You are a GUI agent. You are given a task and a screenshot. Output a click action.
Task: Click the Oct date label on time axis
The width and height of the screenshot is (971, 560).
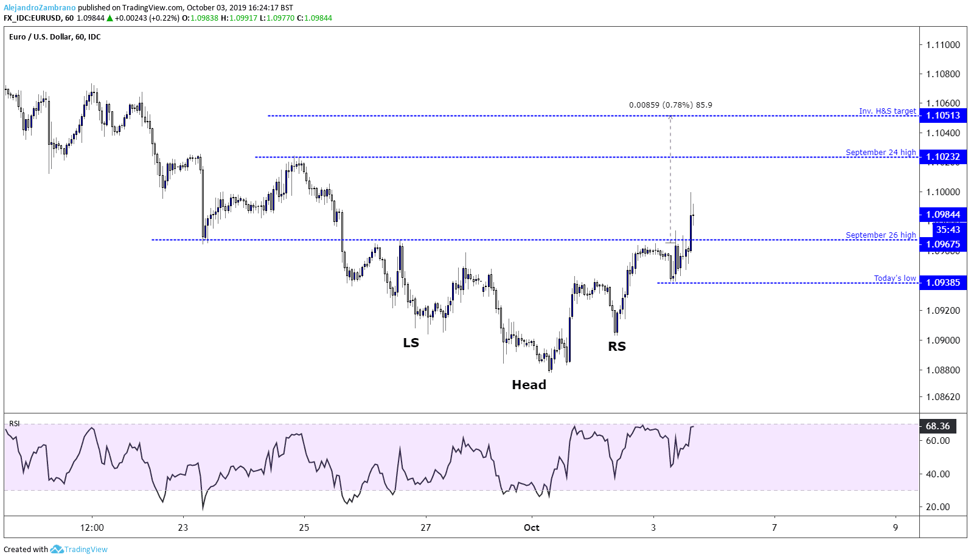click(x=532, y=528)
